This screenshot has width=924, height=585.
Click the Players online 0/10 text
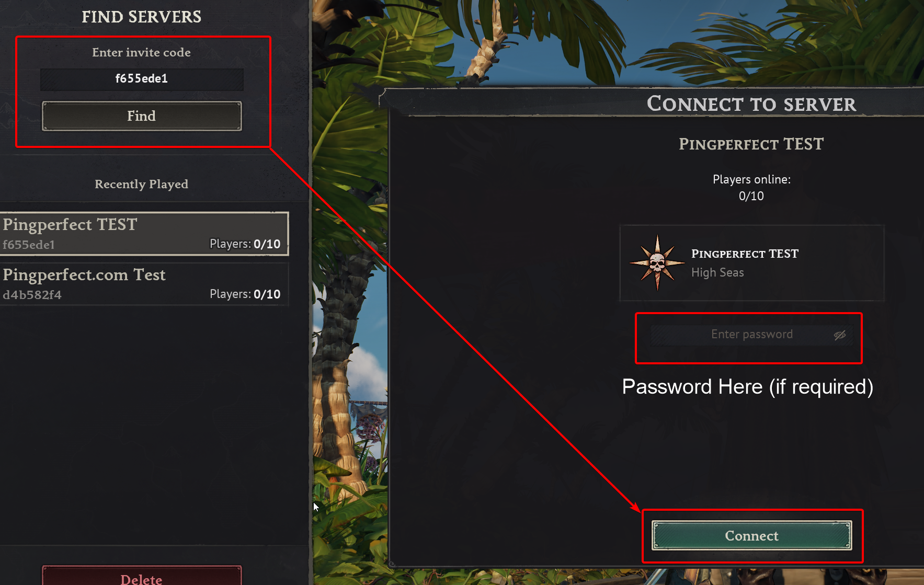751,188
